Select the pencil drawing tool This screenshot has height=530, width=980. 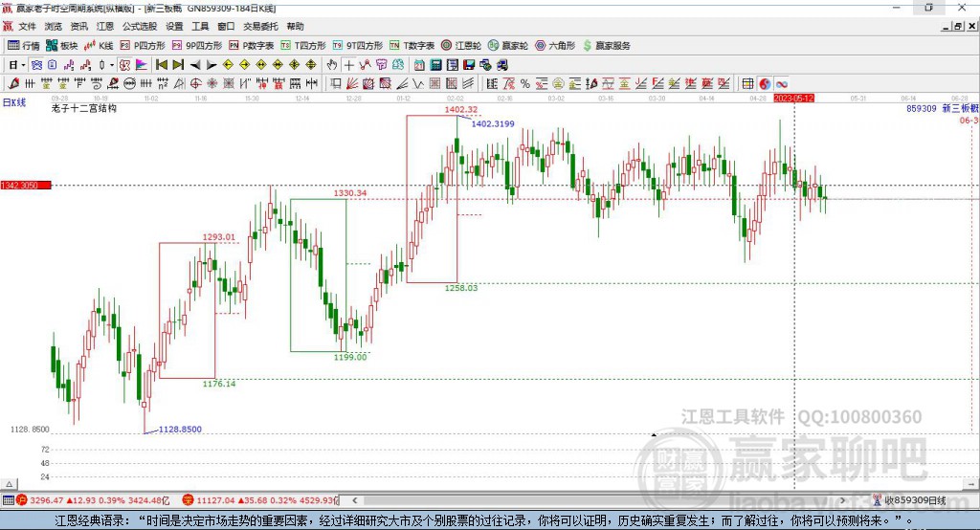13,84
